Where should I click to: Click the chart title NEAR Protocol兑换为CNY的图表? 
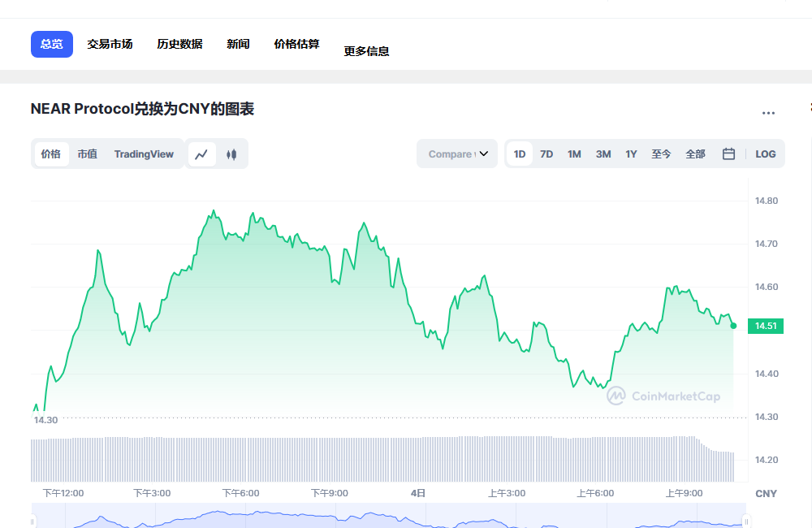tap(142, 110)
